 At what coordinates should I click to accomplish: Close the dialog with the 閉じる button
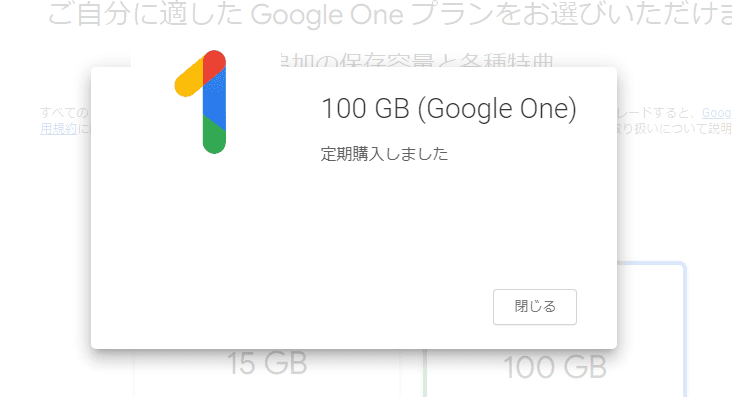point(535,307)
